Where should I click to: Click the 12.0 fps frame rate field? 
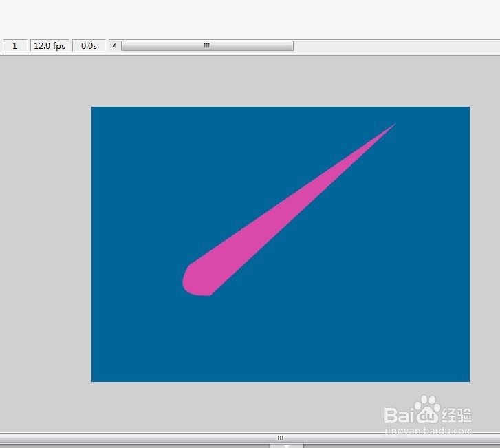pos(50,45)
